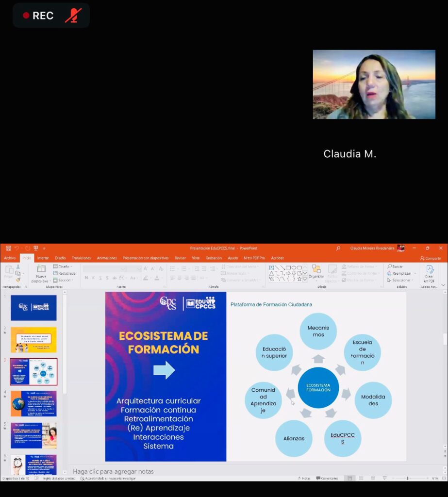Open the Animaciones ribbon tab
448x497 pixels.
106,258
